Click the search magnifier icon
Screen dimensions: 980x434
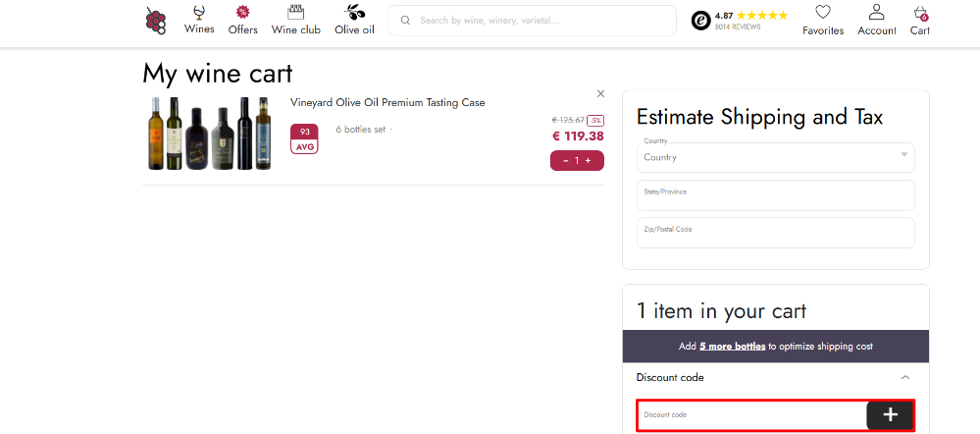point(405,21)
